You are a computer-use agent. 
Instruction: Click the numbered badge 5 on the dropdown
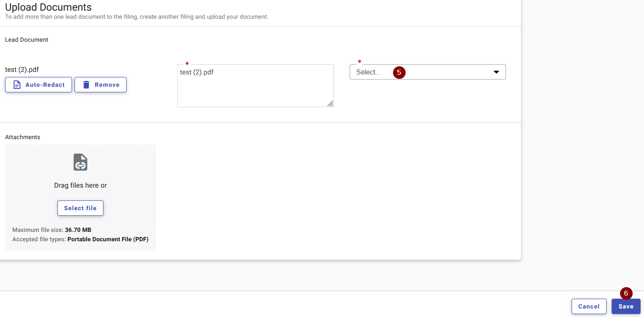(399, 72)
